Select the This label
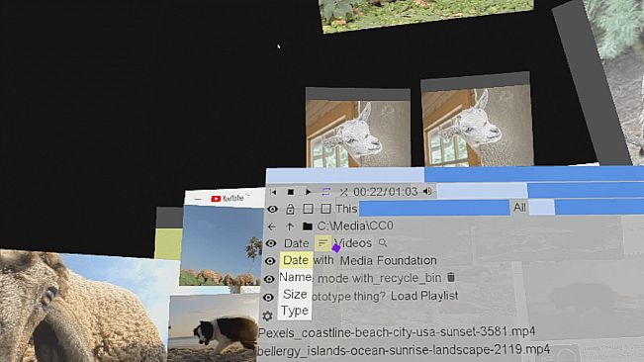Viewport: 644px width, 362px height. (346, 209)
